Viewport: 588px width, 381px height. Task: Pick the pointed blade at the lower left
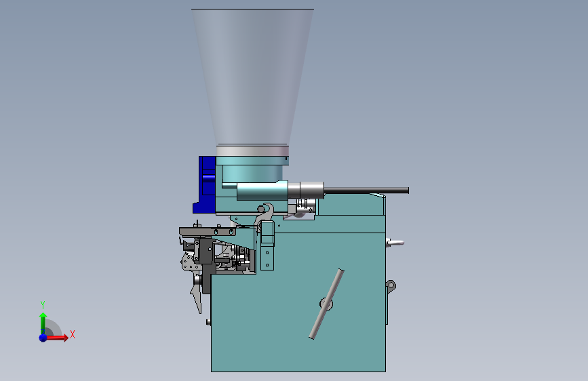pos(197,299)
